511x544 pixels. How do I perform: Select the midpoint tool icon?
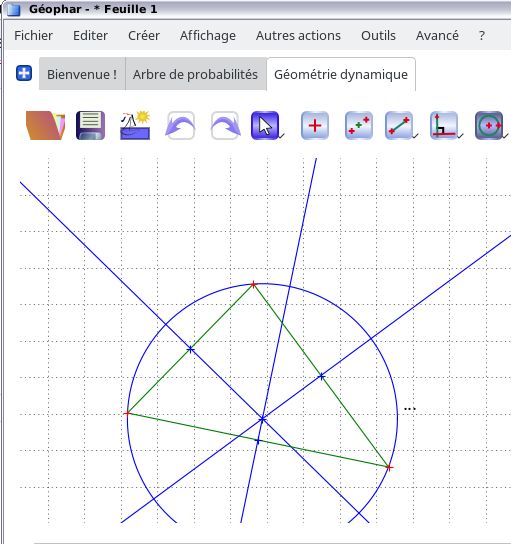(x=359, y=125)
